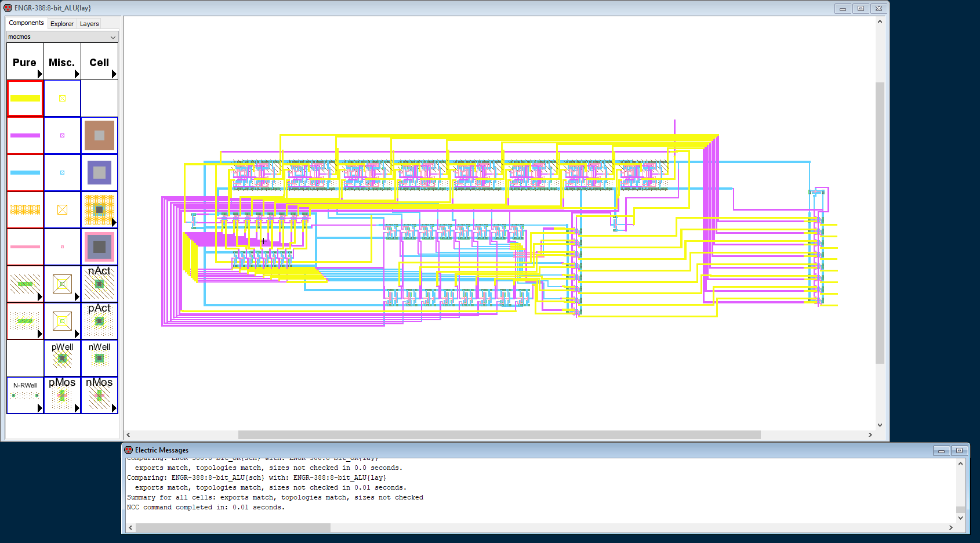
Task: Select the light blue arc component
Action: coord(25,173)
